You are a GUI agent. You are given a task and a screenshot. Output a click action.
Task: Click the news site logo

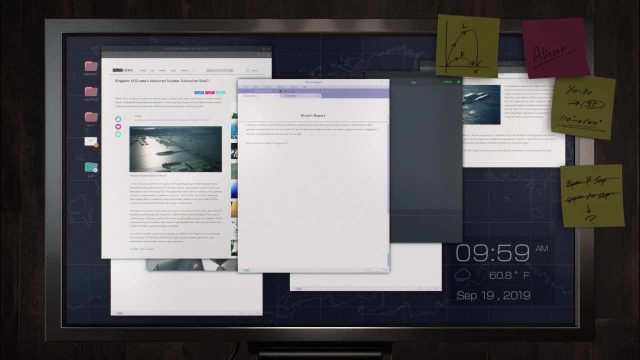click(x=122, y=70)
